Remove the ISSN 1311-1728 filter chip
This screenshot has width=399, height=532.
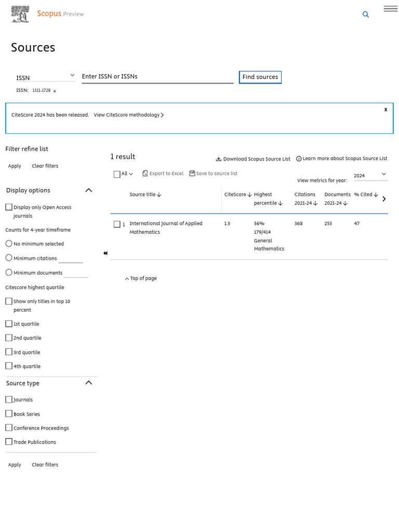[x=55, y=91]
